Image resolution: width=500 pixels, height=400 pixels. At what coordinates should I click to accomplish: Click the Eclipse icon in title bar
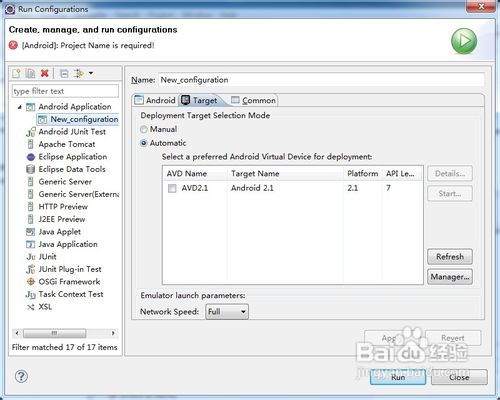point(10,9)
